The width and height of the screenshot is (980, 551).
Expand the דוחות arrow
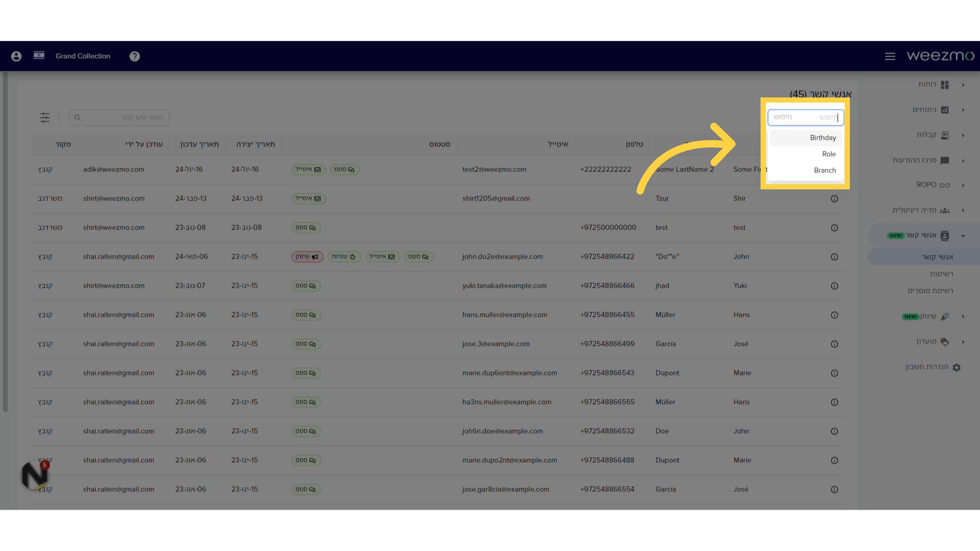pos(963,85)
